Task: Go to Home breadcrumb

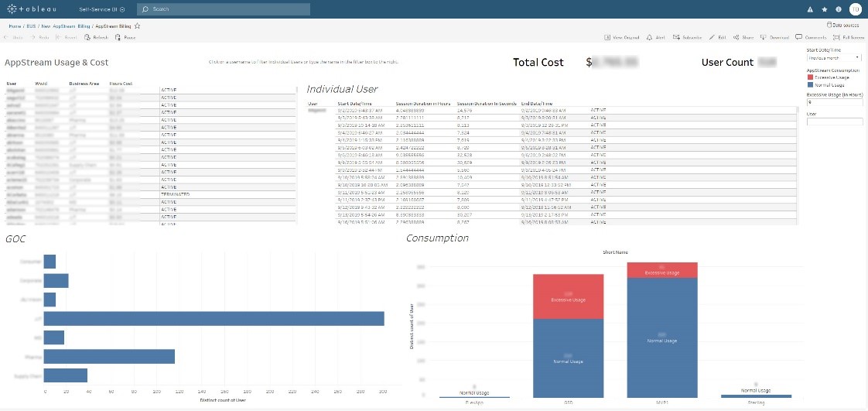Action: point(15,26)
